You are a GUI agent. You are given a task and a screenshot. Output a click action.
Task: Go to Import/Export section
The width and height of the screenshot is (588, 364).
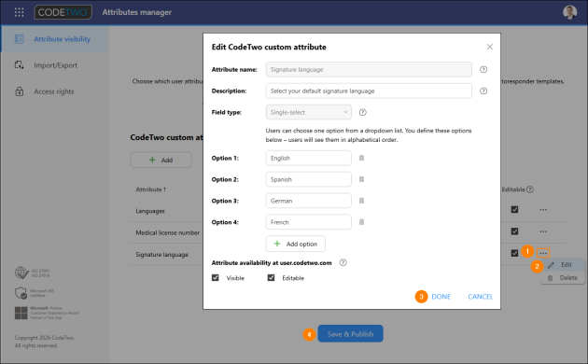point(55,65)
